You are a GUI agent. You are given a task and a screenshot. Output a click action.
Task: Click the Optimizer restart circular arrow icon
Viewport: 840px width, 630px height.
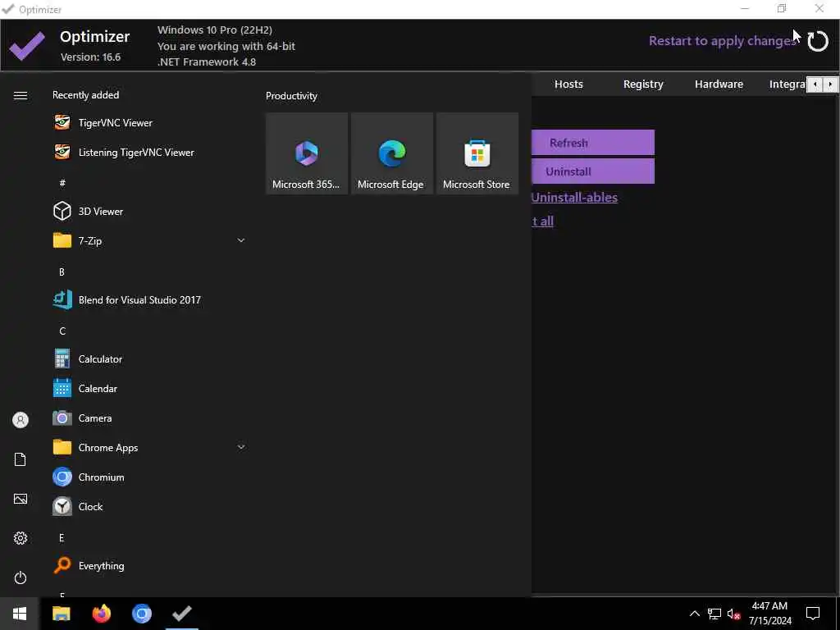pos(818,41)
